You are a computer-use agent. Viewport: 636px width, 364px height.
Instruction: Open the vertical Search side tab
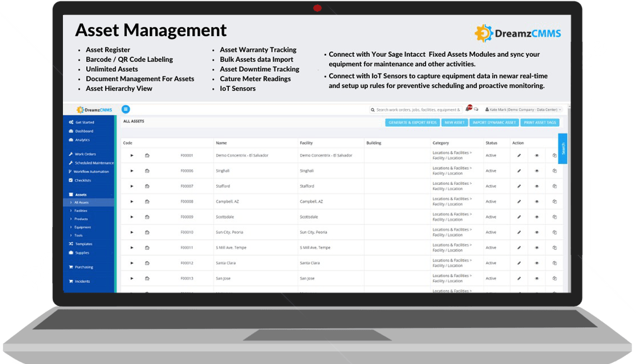[562, 149]
